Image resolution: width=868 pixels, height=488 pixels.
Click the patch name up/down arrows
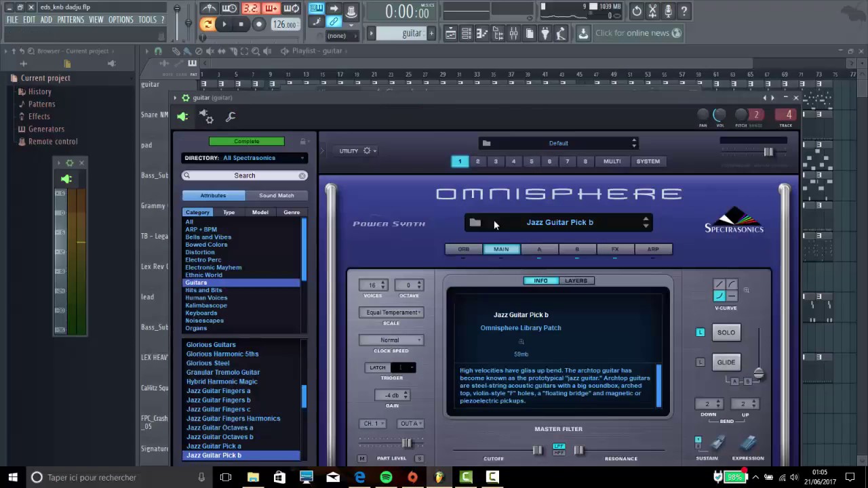point(646,222)
